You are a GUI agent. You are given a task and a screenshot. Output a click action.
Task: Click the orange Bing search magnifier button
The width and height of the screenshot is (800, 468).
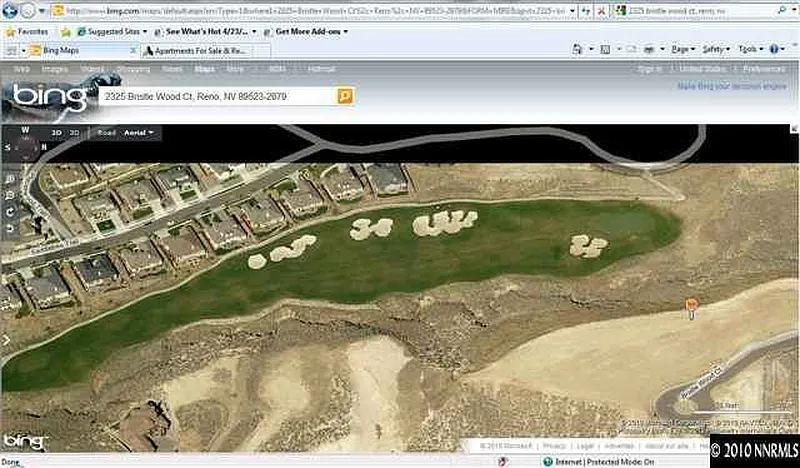click(x=345, y=96)
